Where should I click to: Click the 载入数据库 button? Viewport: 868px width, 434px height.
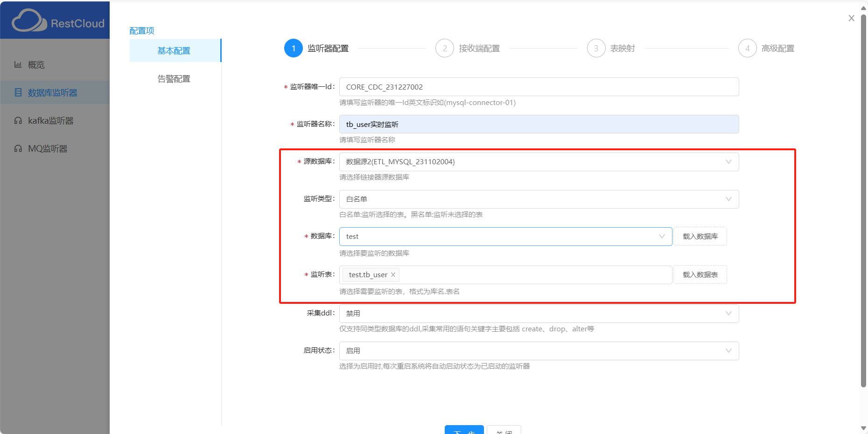click(700, 236)
